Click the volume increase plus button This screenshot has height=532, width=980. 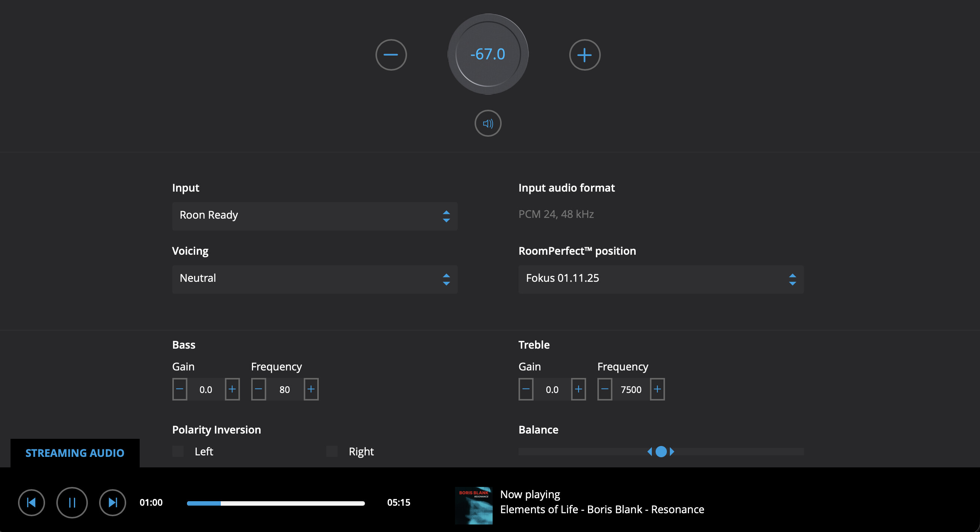[x=584, y=55]
